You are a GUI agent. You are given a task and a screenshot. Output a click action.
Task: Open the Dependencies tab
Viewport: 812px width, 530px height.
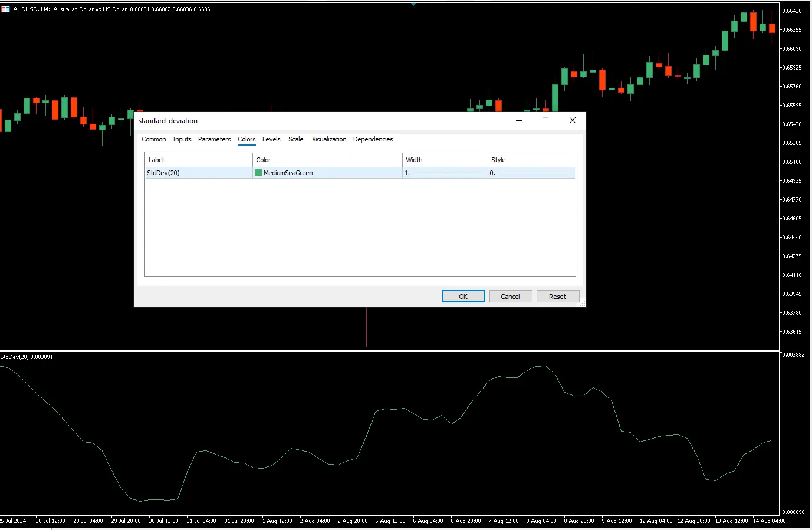(x=373, y=140)
